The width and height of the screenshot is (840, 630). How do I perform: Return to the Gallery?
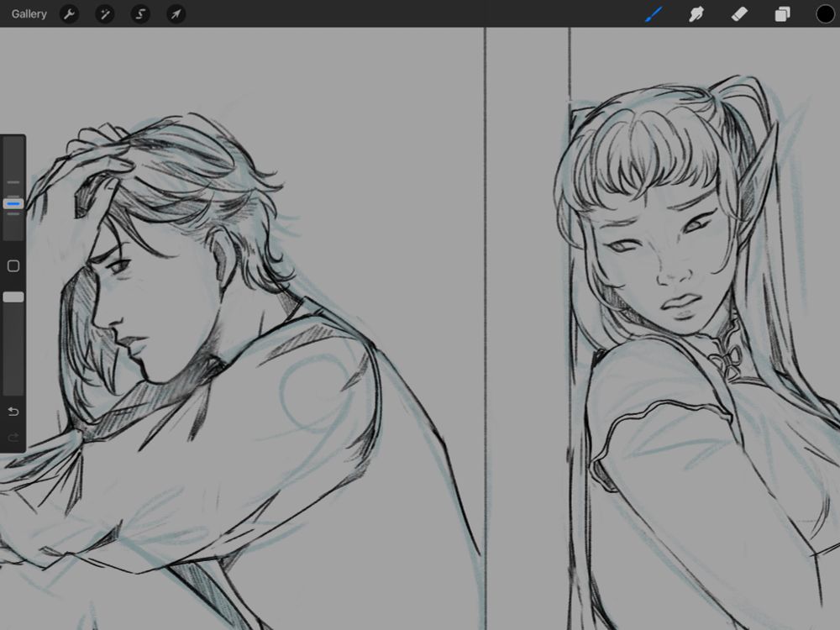point(29,13)
